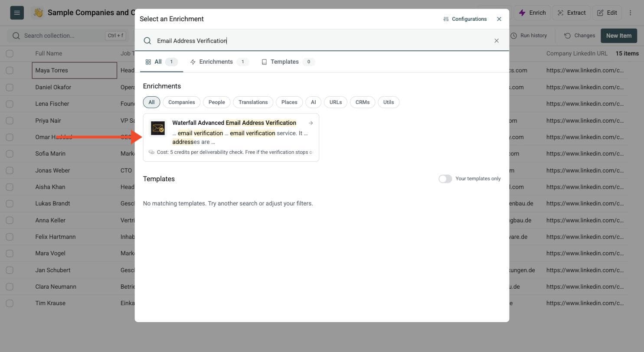
Task: Click the waving hand collection emoji
Action: (38, 13)
